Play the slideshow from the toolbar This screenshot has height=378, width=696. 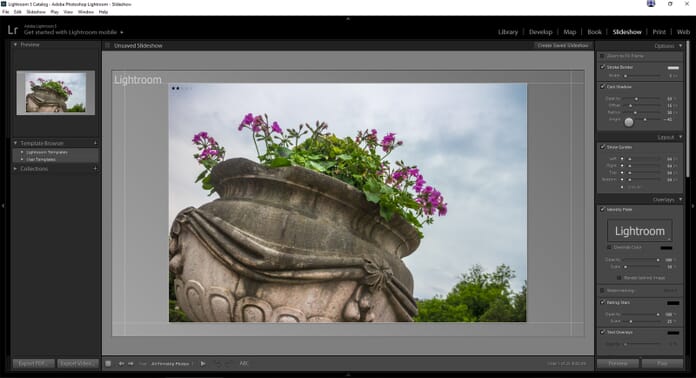coord(203,363)
